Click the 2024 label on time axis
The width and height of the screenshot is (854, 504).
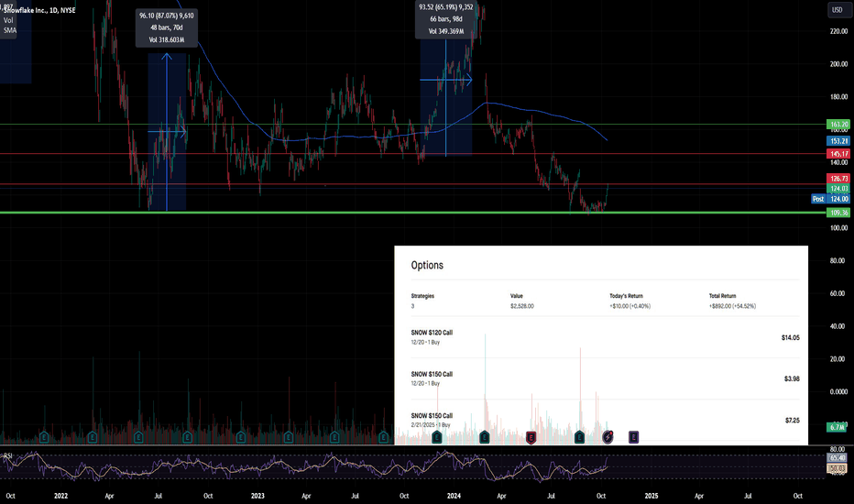[454, 496]
